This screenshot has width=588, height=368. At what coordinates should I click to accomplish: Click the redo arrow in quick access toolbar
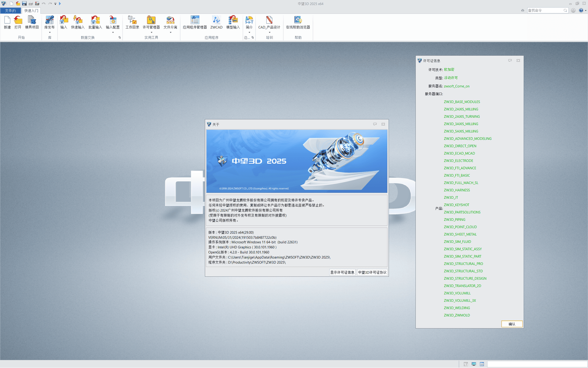pyautogui.click(x=50, y=4)
